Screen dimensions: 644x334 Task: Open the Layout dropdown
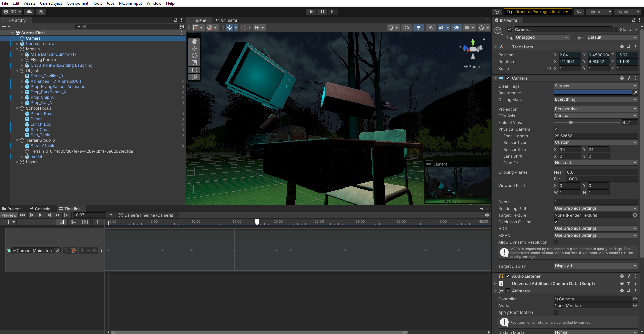click(x=627, y=12)
